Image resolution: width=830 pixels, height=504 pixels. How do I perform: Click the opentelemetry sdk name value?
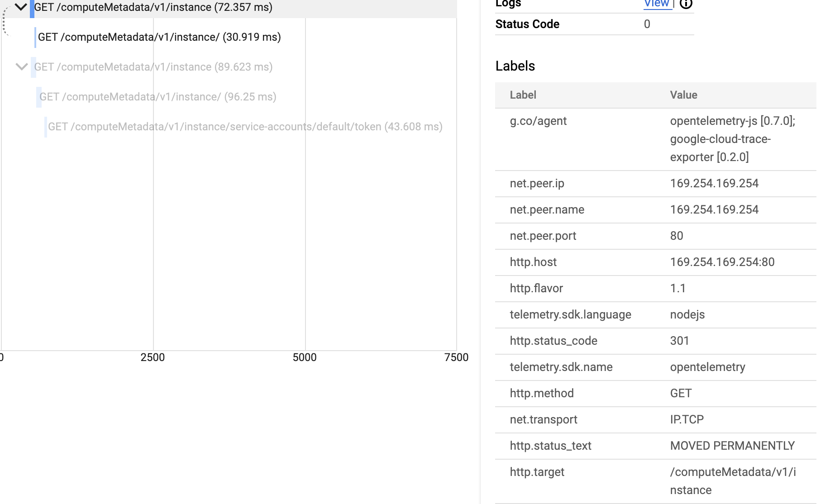tap(707, 367)
